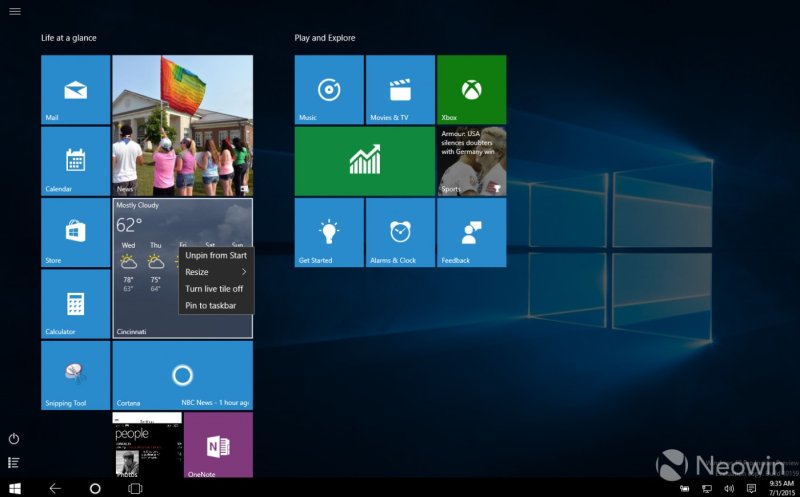The height and width of the screenshot is (497, 800).
Task: Launch the Movies & TV tile
Action: (x=401, y=90)
